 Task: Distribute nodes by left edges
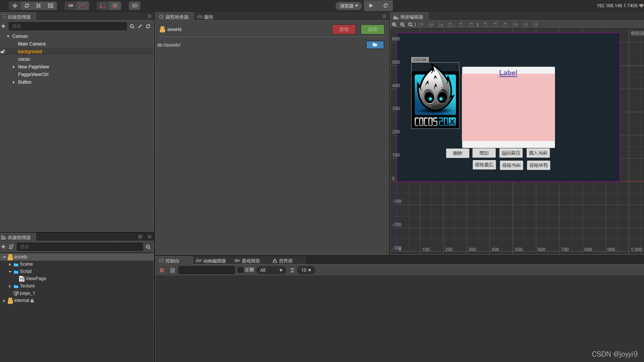point(515,24)
